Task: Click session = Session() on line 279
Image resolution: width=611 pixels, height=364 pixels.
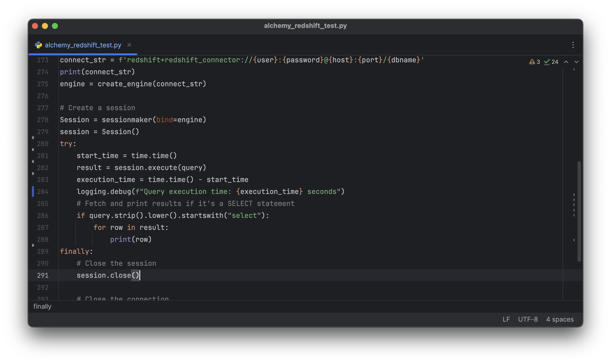Action: coord(99,132)
